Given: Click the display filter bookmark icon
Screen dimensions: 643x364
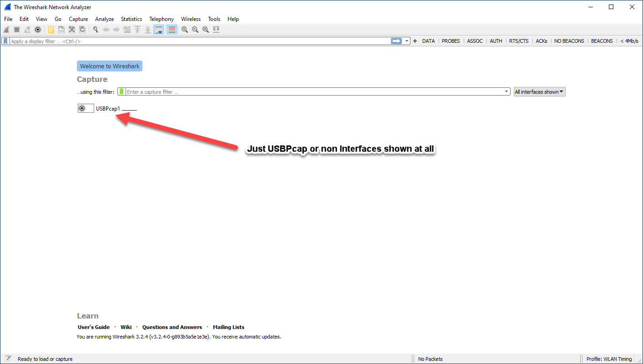Looking at the screenshot, I should (5, 41).
